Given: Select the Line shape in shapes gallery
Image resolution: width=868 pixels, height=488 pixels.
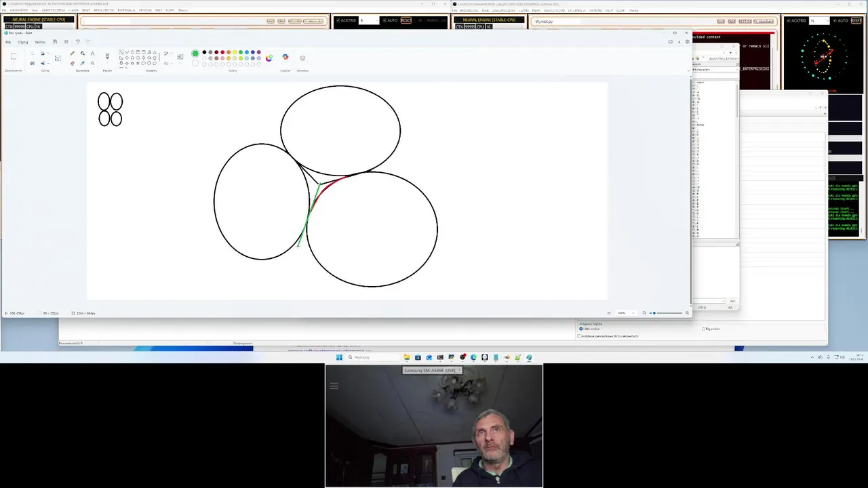Looking at the screenshot, I should click(x=121, y=52).
